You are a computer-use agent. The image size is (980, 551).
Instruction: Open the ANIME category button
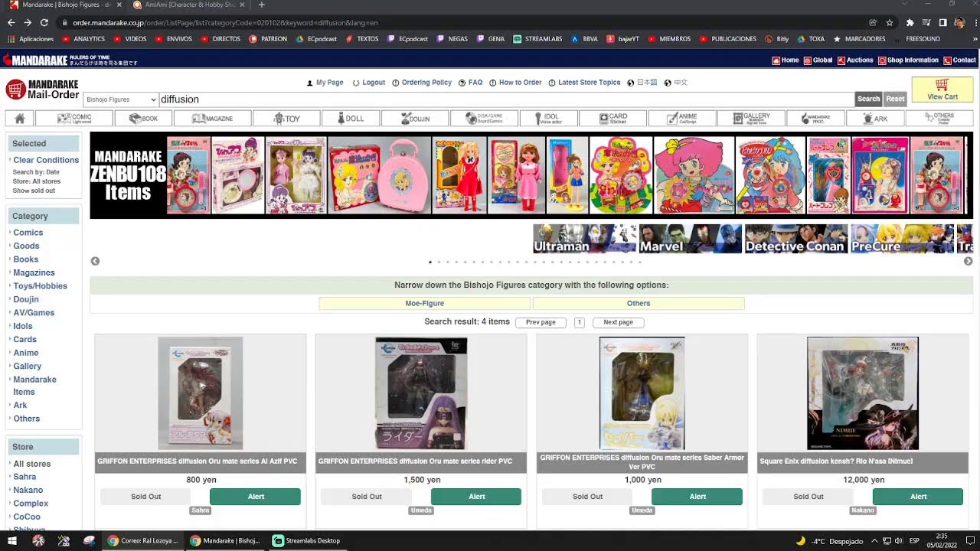[x=682, y=119]
